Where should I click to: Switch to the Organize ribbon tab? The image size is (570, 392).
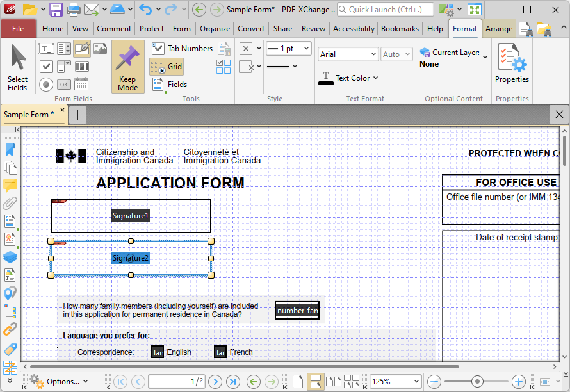(x=215, y=28)
